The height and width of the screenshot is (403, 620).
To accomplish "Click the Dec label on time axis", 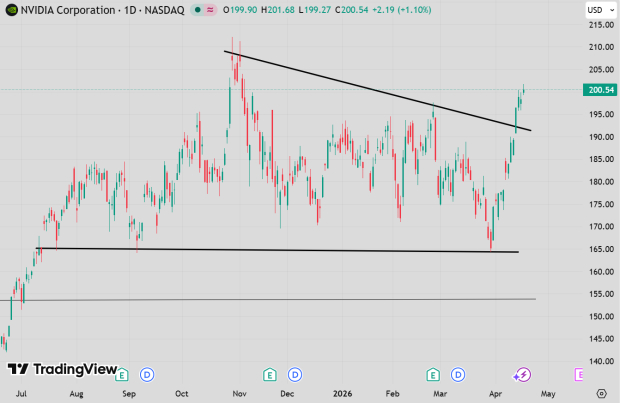I will coord(287,394).
